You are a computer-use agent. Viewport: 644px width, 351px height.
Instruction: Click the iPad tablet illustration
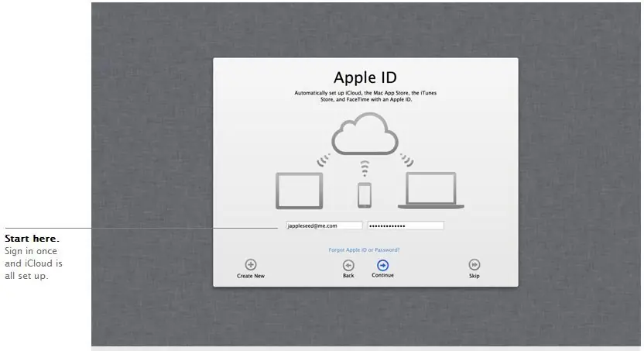tap(299, 191)
